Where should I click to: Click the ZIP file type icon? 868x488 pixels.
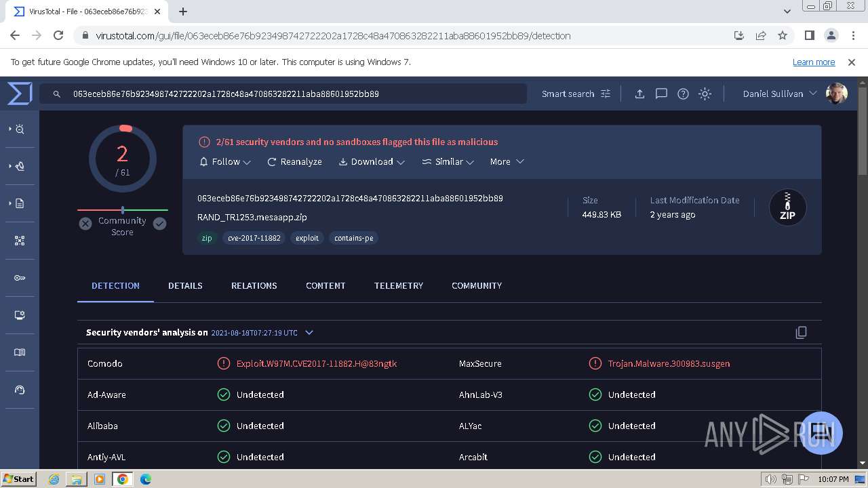787,207
